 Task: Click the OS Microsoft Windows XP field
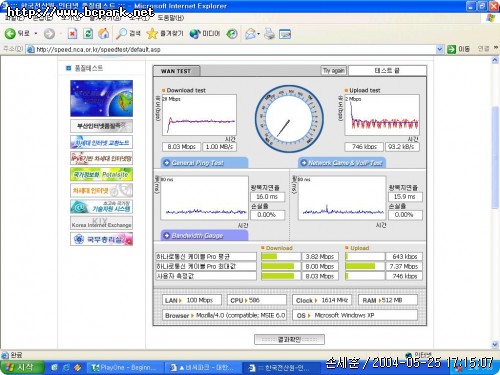pyautogui.click(x=355, y=315)
